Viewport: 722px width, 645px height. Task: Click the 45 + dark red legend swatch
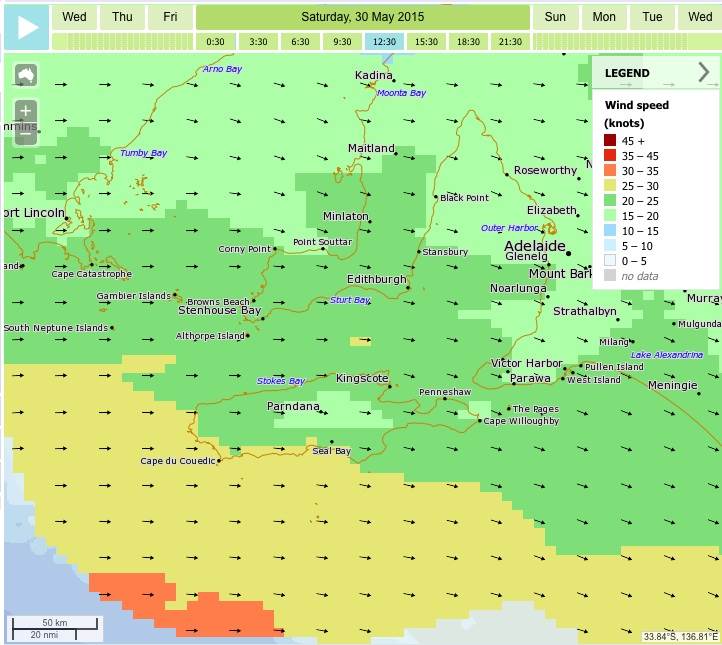pyautogui.click(x=609, y=141)
